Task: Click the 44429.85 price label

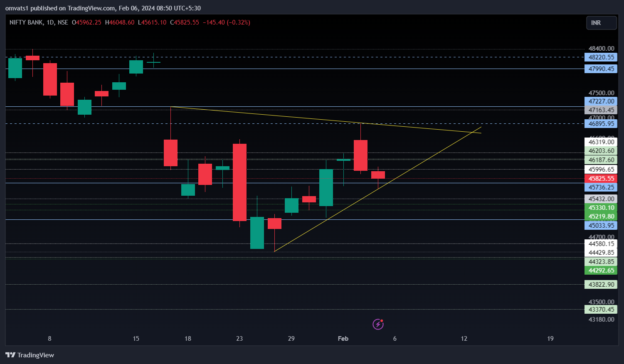Action: [x=601, y=253]
